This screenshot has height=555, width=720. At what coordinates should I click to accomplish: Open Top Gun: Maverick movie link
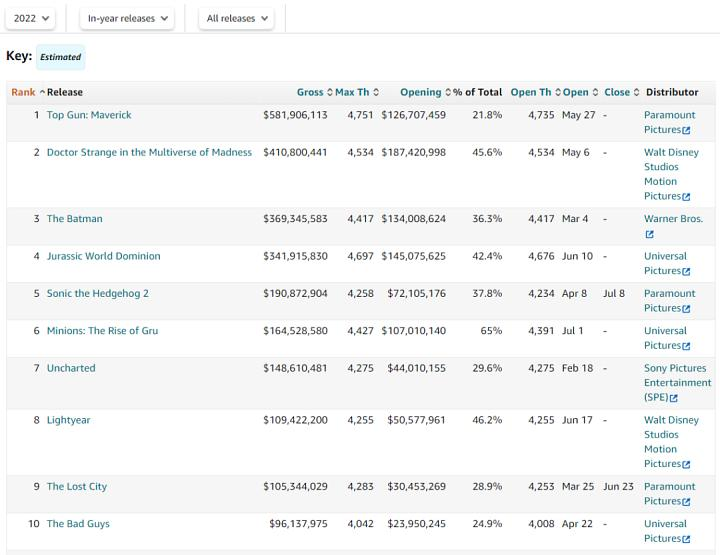(89, 115)
